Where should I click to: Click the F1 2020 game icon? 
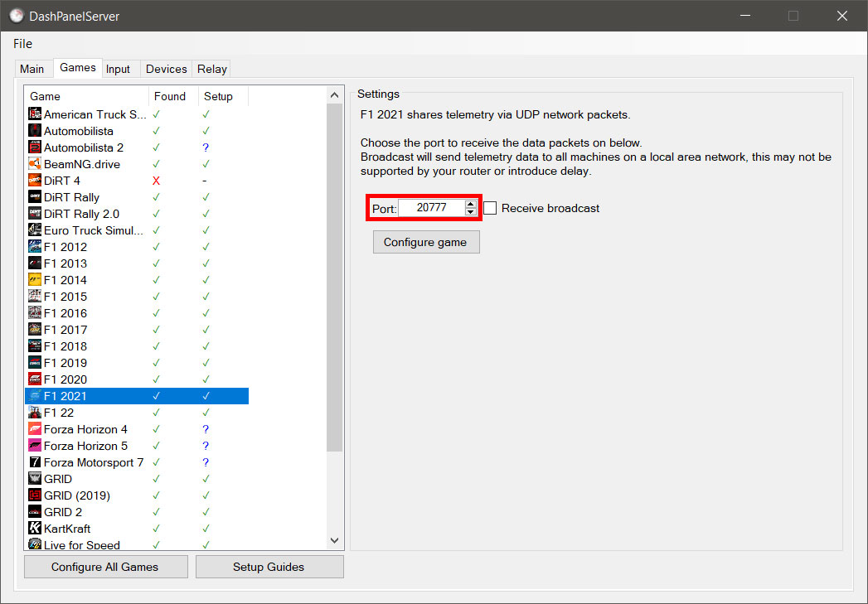35,379
